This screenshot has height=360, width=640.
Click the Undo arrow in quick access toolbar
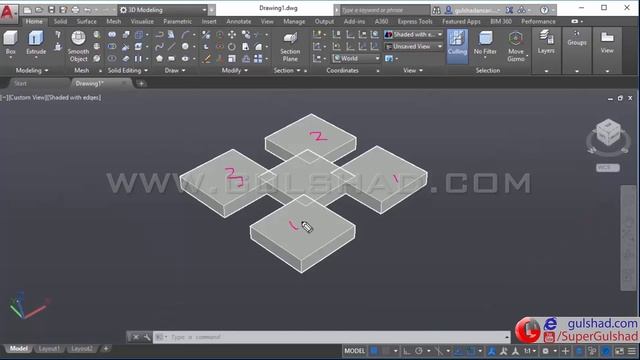click(88, 10)
